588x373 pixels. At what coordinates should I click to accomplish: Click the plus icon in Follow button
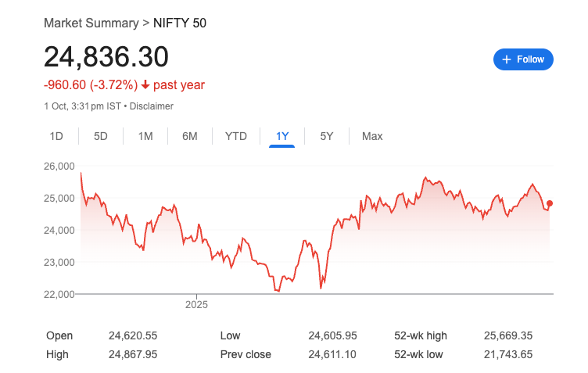[507, 59]
